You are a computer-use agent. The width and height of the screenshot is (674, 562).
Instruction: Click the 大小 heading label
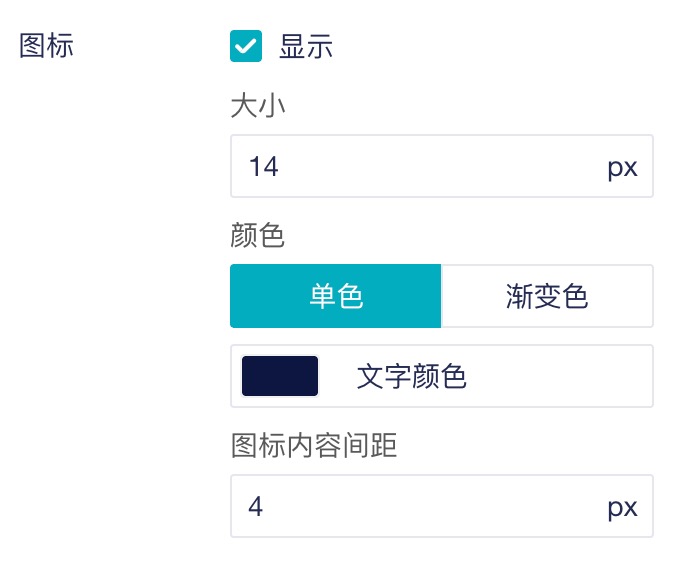[258, 105]
